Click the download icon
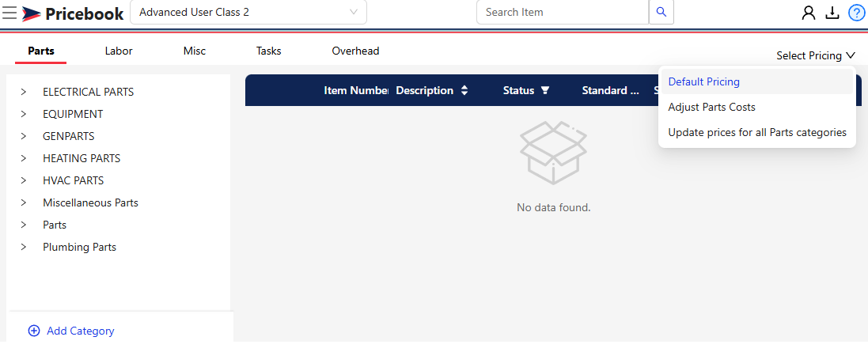868x352 pixels. pyautogui.click(x=832, y=13)
